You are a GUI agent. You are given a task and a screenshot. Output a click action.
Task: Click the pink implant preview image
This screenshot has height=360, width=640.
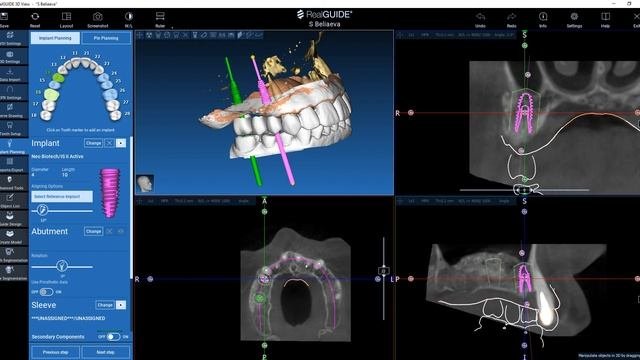point(109,193)
